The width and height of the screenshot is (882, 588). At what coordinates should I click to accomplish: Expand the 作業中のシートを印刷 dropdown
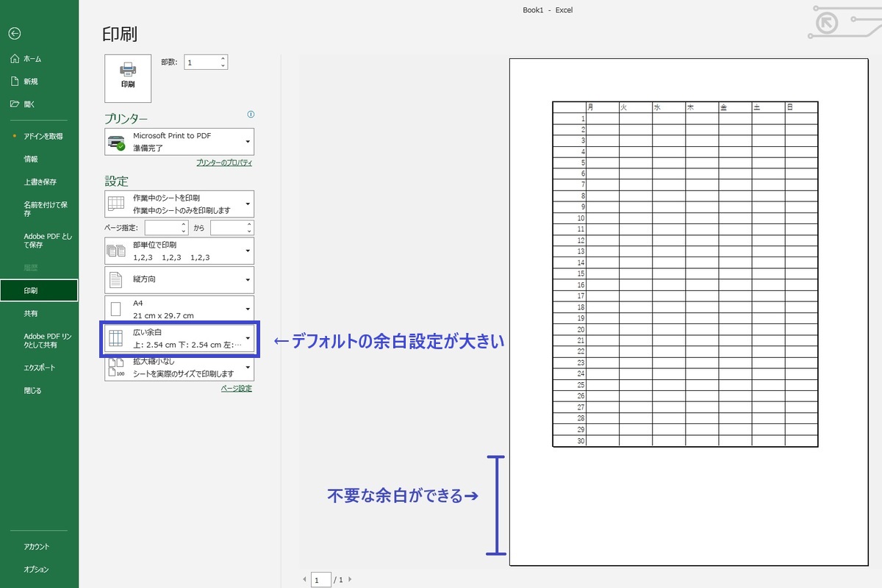(x=179, y=204)
